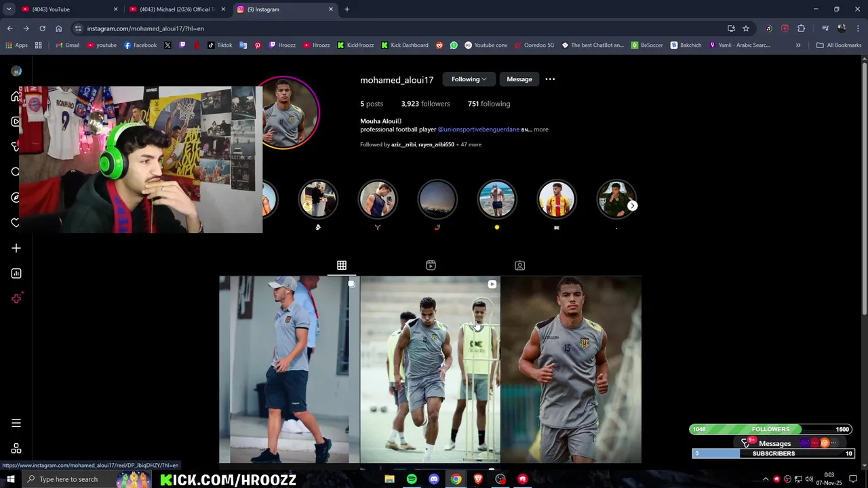Click the Windows search box
868x488 pixels.
tap(68, 479)
